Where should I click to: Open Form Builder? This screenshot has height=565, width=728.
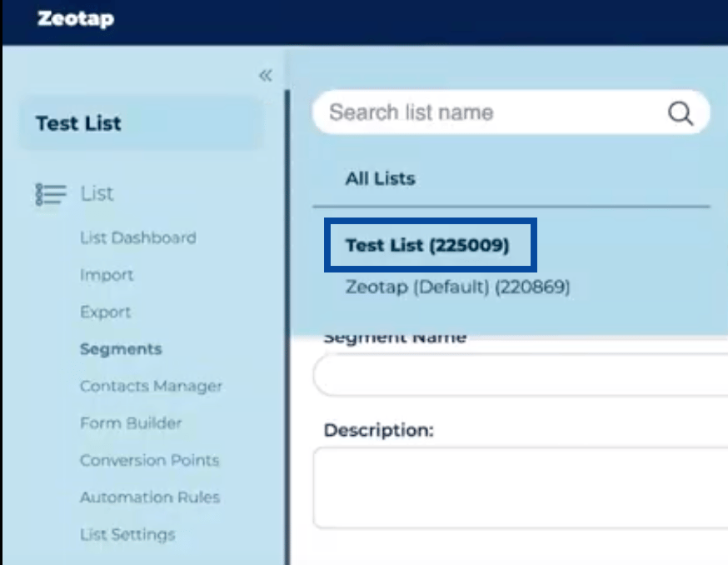click(x=131, y=423)
